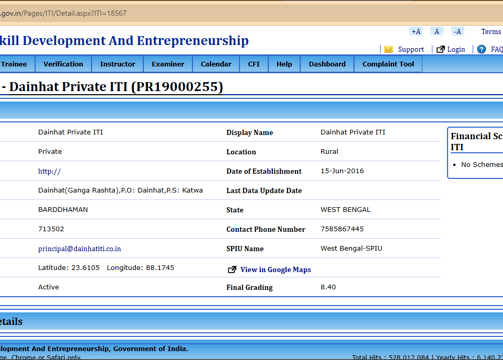Click the Final Grading label
This screenshot has height=360, width=503.
tap(249, 287)
